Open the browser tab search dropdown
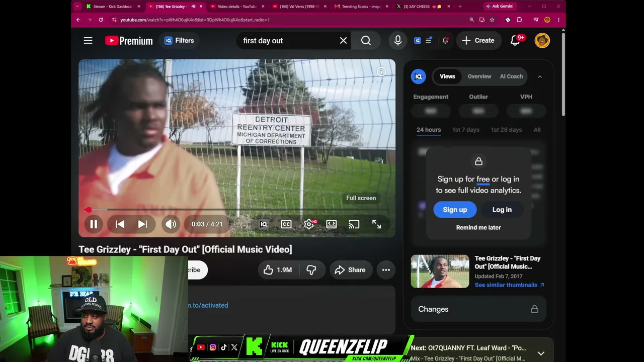Screen dimensions: 644x362 tap(77, 7)
